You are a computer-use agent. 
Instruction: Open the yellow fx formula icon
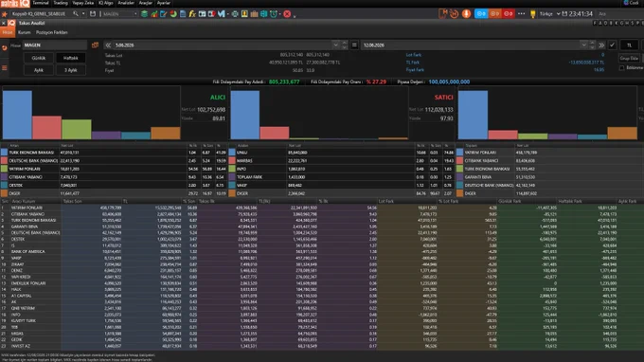tap(192, 14)
